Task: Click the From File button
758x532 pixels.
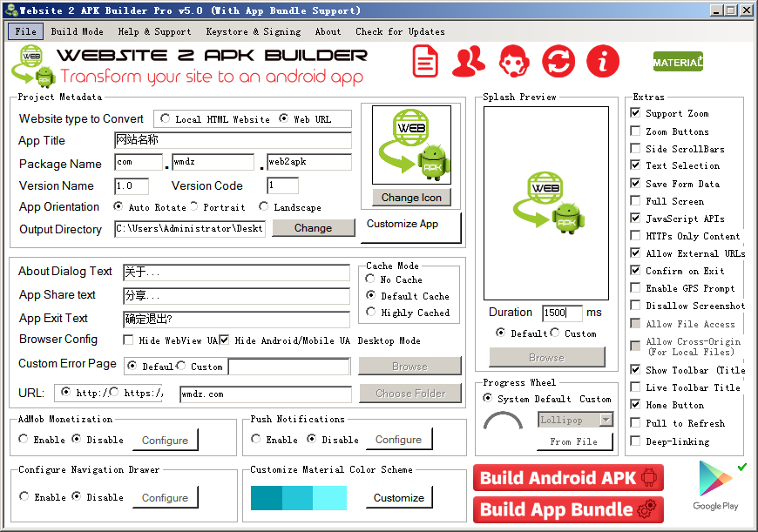Action: click(x=574, y=441)
